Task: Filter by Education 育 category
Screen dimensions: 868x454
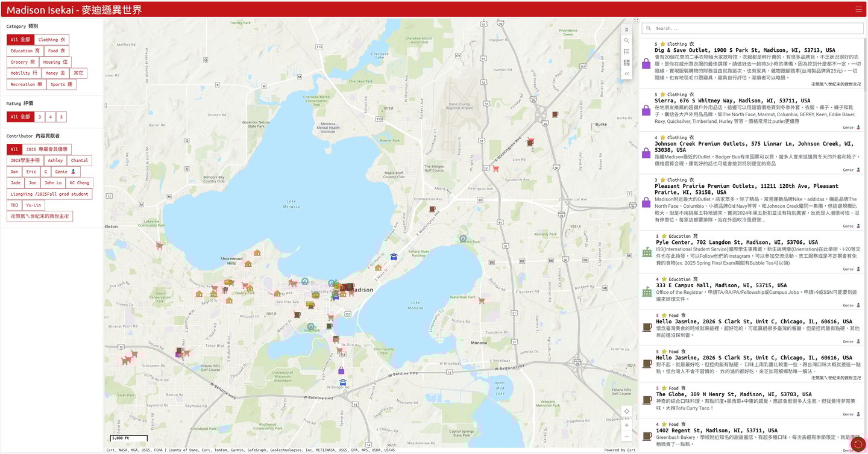Action: pos(25,51)
